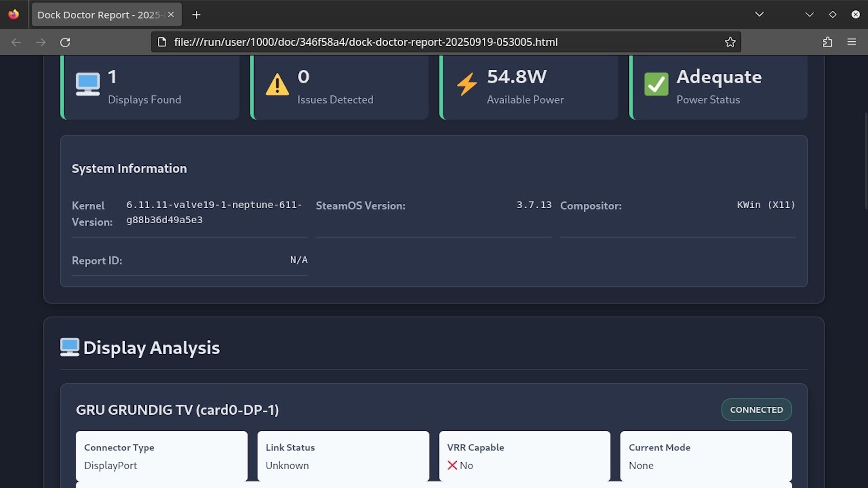Click the back navigation arrow
The width and height of the screenshot is (868, 488).
coord(16,42)
